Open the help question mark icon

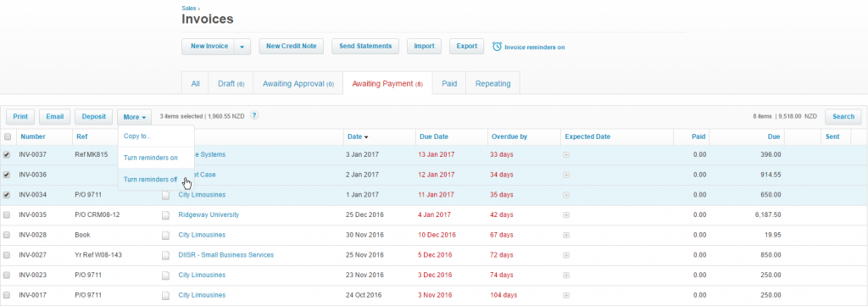tap(254, 115)
